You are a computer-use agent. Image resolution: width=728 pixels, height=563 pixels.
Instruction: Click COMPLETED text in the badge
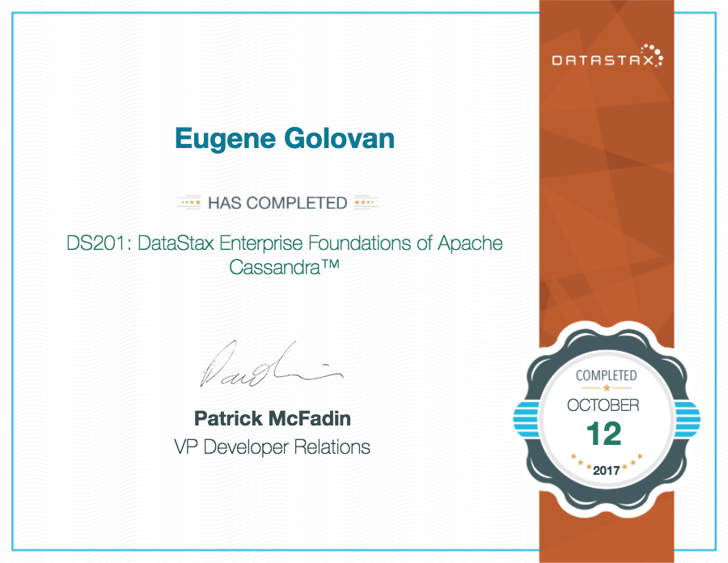click(607, 375)
